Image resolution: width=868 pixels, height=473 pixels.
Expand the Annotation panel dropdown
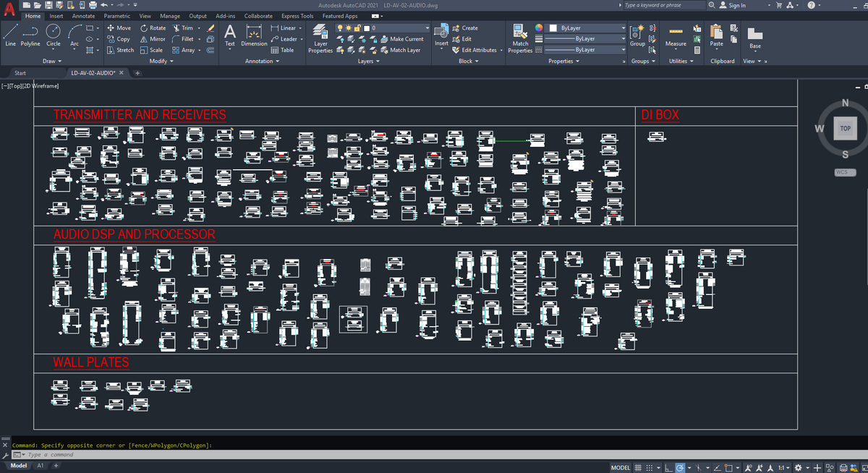pyautogui.click(x=259, y=61)
